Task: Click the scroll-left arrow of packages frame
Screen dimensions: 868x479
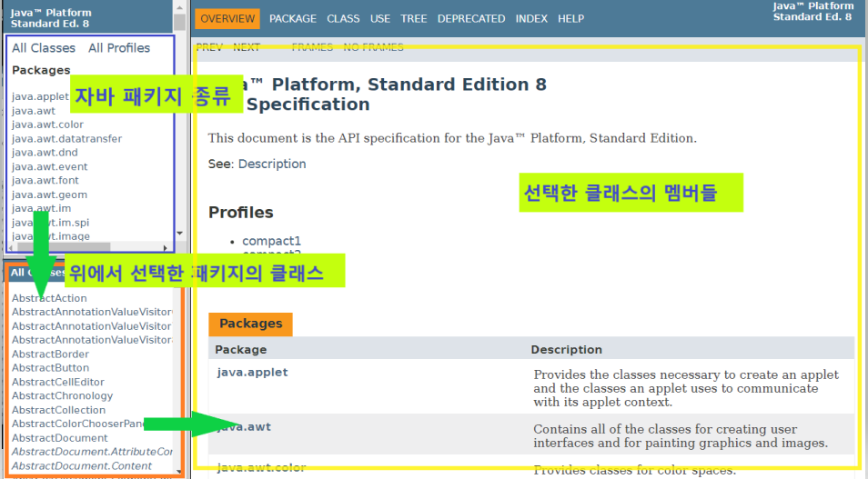Action: 12,248
